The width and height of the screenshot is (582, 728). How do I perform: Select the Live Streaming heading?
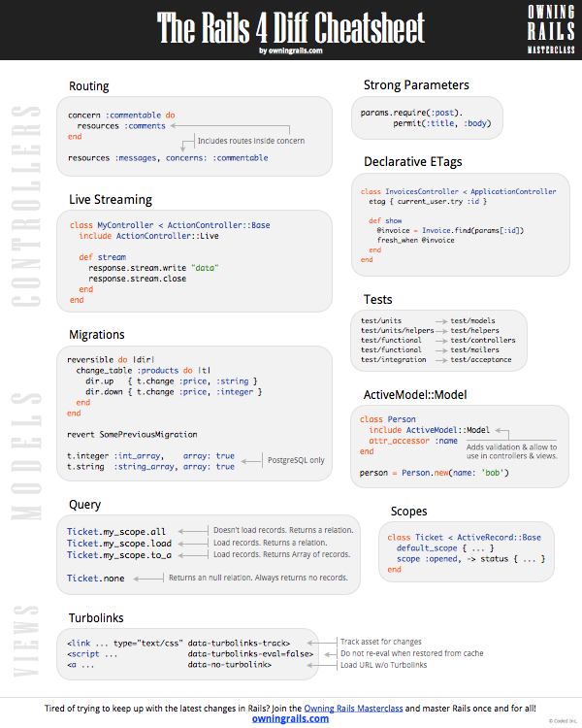(x=111, y=200)
